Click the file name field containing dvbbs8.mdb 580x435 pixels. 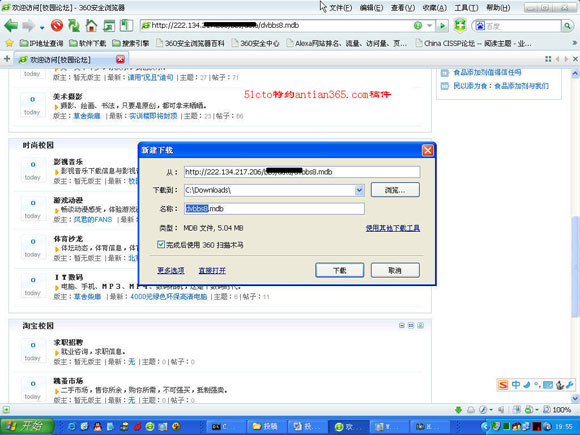point(274,209)
